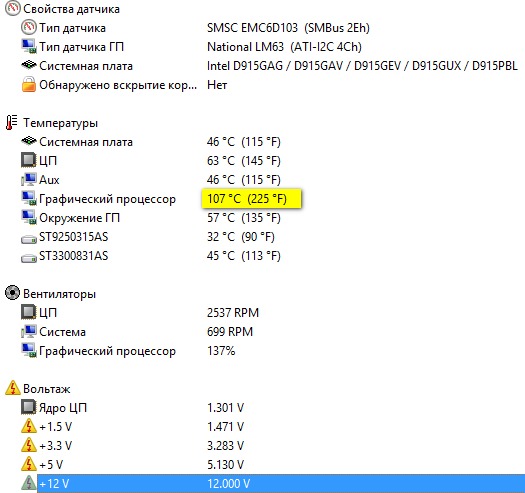Select the highlighted +12 V row
The image size is (525, 493).
281,483
